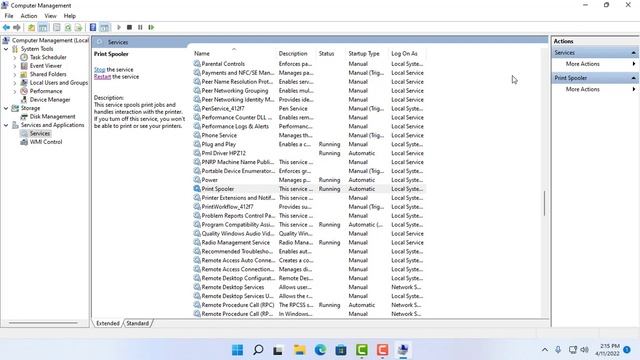Screen dimensions: 640x360
Task: Click the Refresh toolbar icon
Action: (68, 27)
